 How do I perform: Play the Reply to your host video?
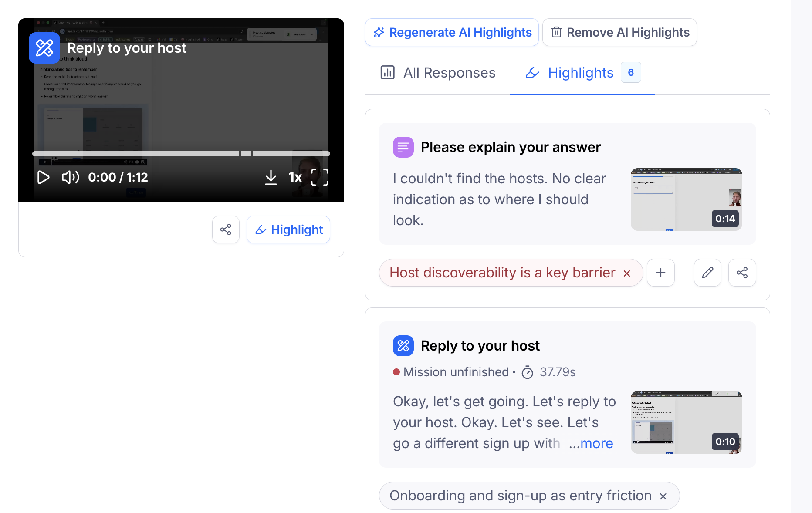click(x=43, y=177)
